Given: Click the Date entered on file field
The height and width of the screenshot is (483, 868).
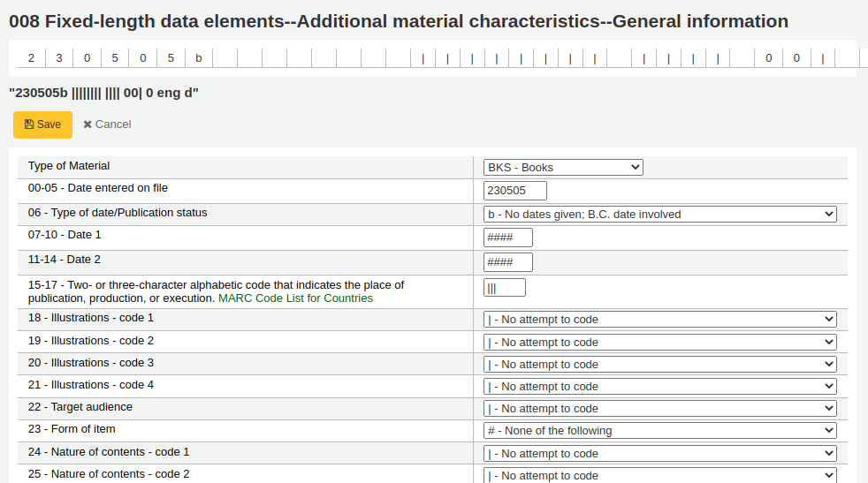Looking at the screenshot, I should tap(514, 191).
